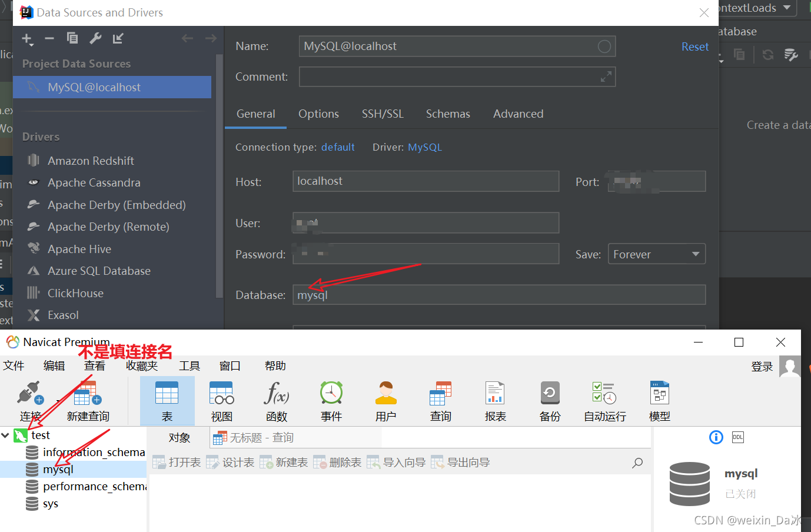The height and width of the screenshot is (532, 811).
Task: Duplicate the data source using copy icon
Action: [x=72, y=38]
